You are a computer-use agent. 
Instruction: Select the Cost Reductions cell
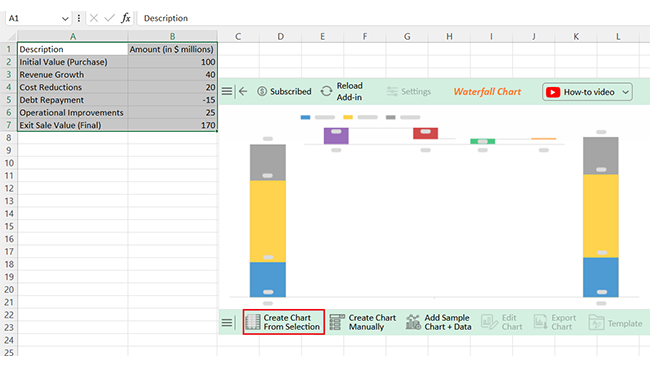[x=73, y=87]
